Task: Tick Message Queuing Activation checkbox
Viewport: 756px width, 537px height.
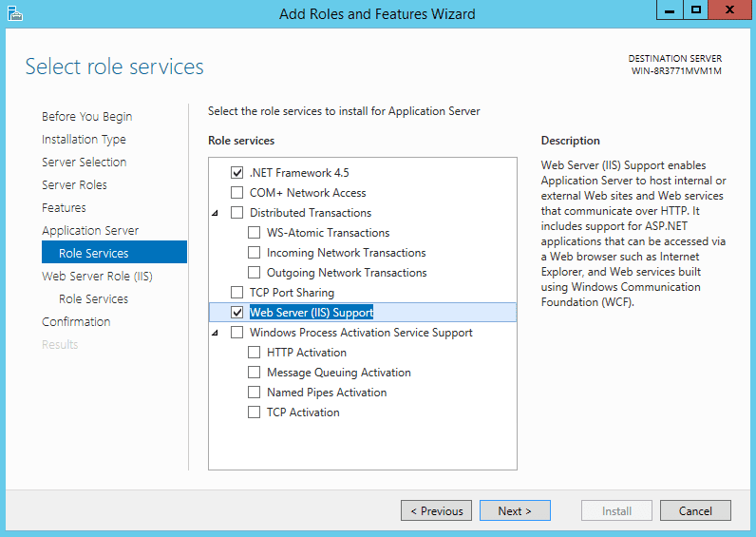Action: [255, 373]
